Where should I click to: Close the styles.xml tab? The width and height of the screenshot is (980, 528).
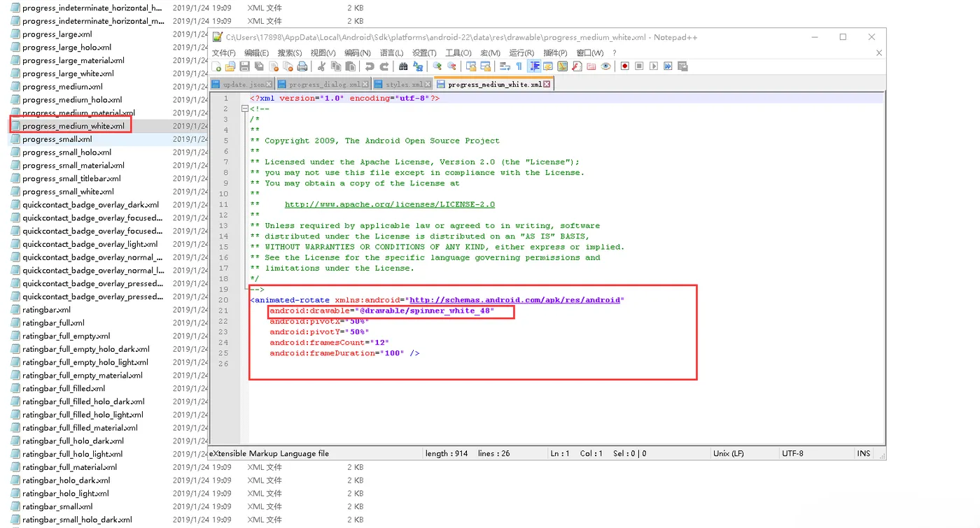tap(428, 85)
